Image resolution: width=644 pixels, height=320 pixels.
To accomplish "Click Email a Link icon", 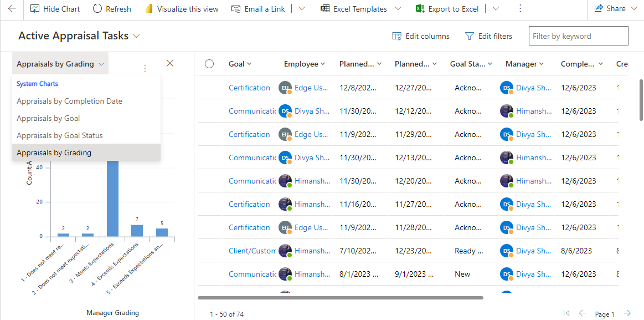I will (x=236, y=9).
